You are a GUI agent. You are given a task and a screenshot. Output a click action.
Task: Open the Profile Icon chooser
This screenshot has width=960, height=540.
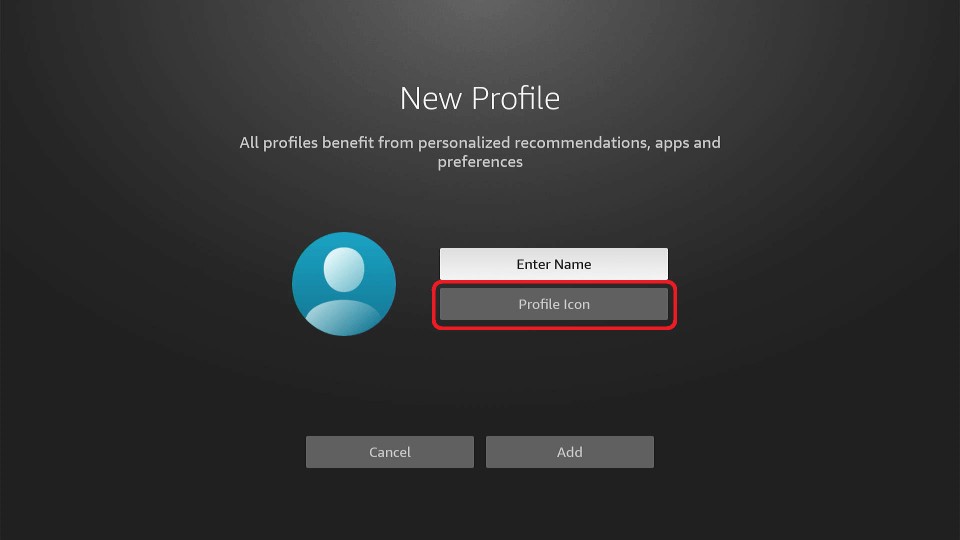click(553, 304)
